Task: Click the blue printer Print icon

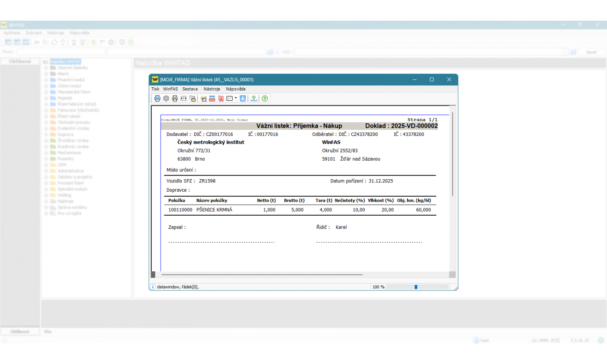Action: 157,98
